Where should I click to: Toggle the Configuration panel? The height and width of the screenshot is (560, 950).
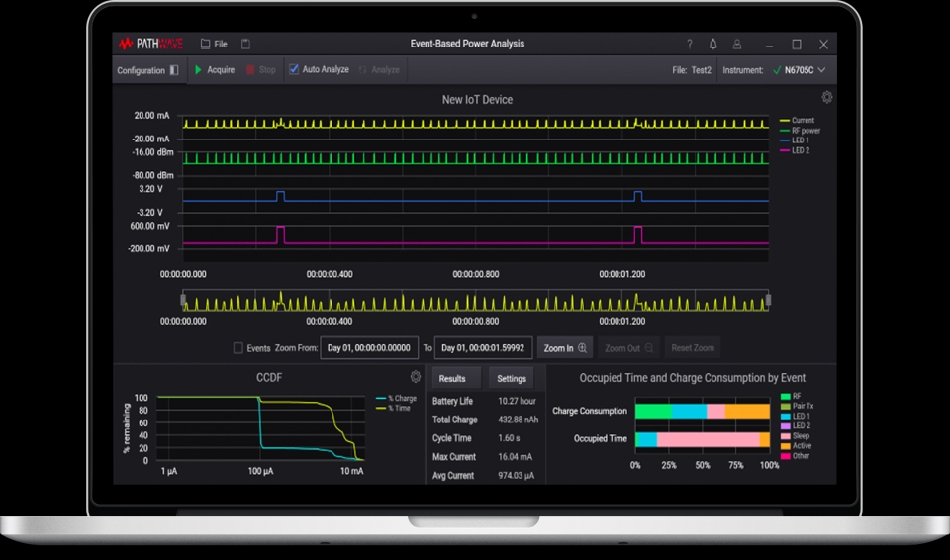pyautogui.click(x=147, y=70)
